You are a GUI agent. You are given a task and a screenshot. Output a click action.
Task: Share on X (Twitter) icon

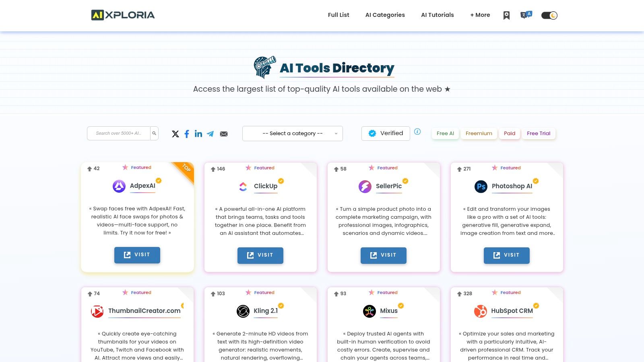click(175, 134)
